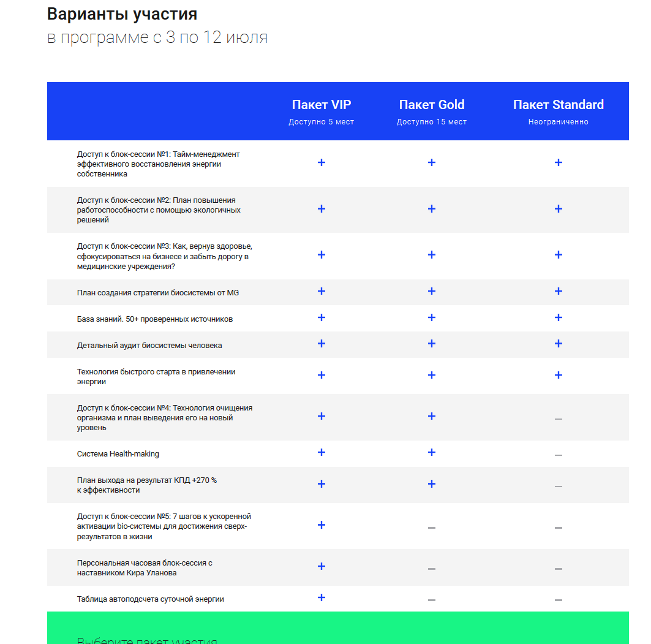Select the Пакет Standard column header

558,105
